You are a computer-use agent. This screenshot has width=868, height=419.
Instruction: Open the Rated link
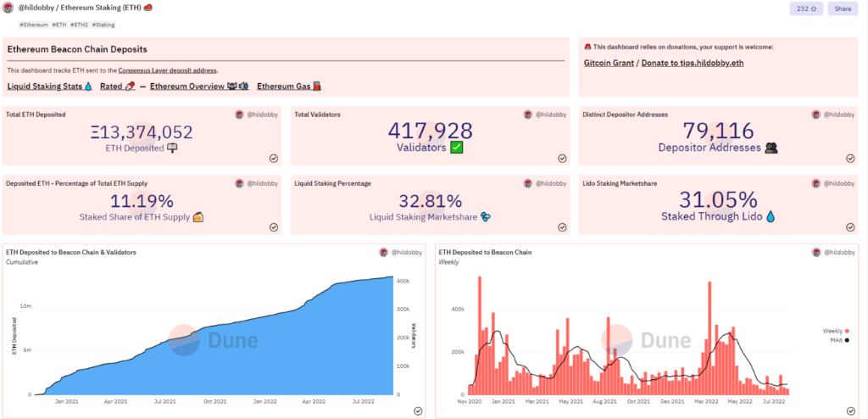coord(117,87)
